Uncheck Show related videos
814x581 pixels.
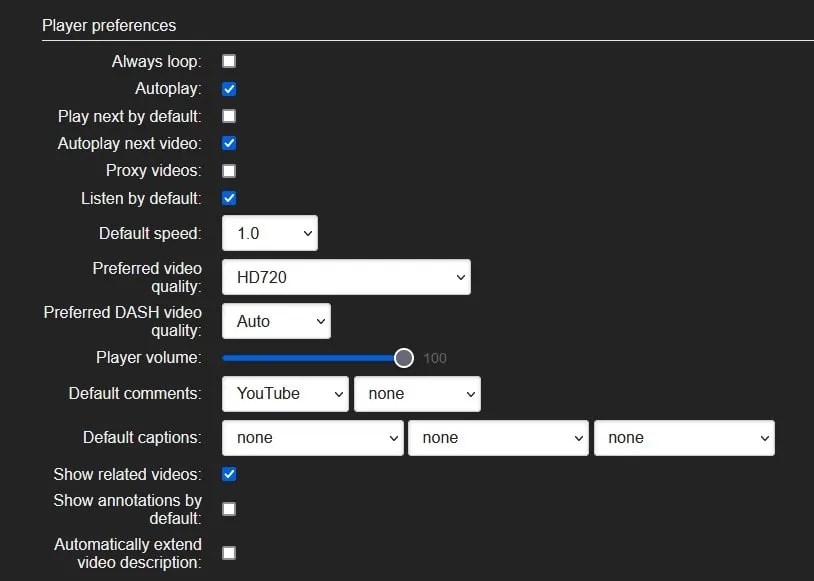pyautogui.click(x=229, y=474)
